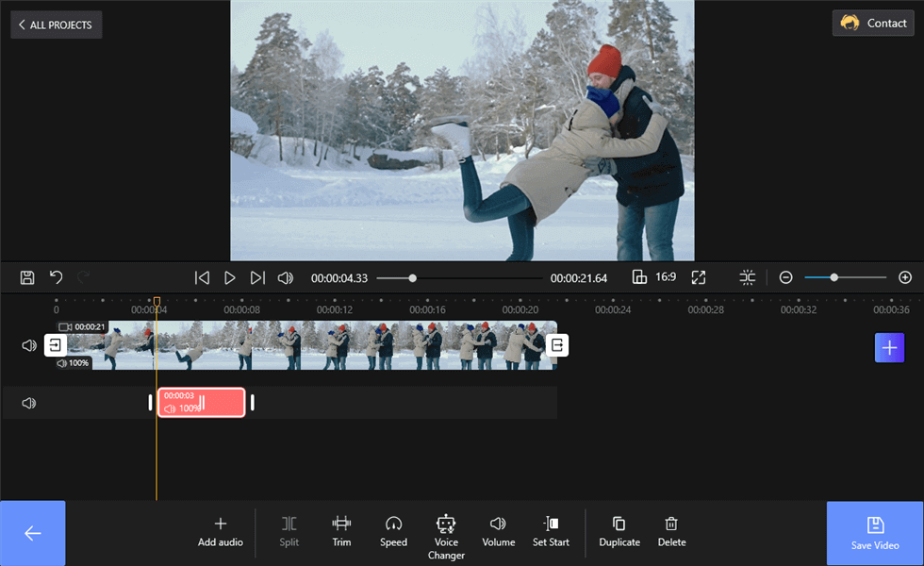Zoom out the timeline with minus icon
This screenshot has width=924, height=566.
(785, 277)
